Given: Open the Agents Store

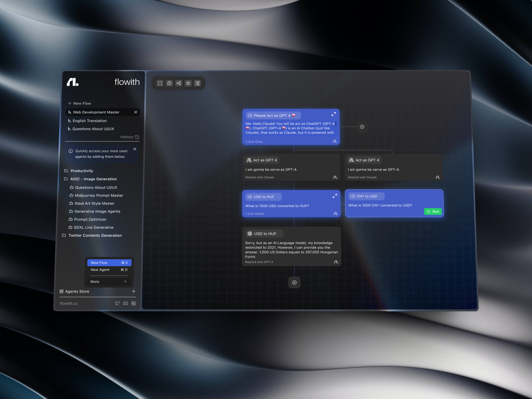Looking at the screenshot, I should point(74,291).
